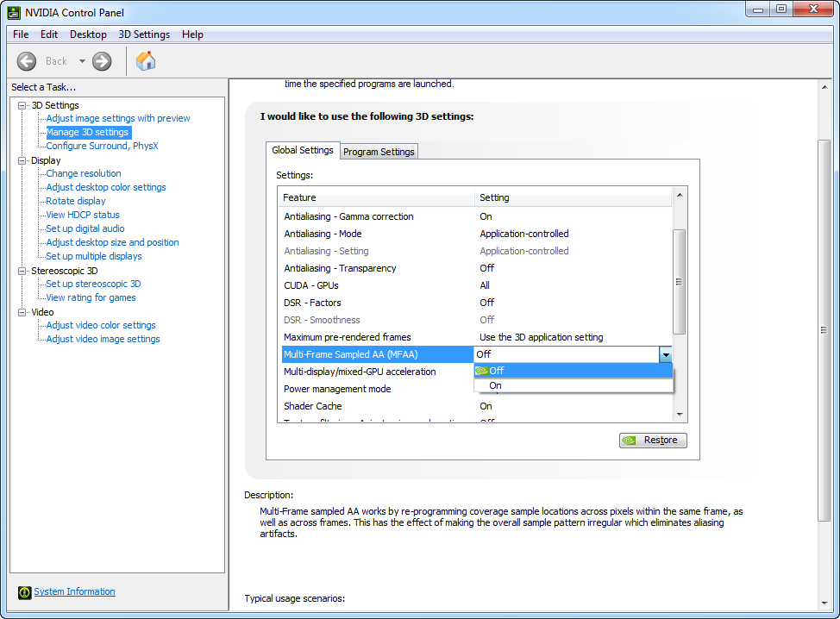
Task: Click the MFAA dropdown arrow button
Action: (x=665, y=354)
